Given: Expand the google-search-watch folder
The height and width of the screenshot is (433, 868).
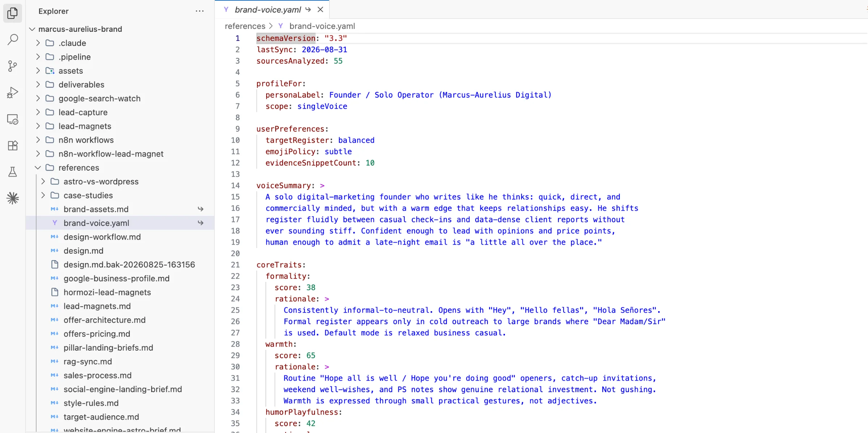Looking at the screenshot, I should coord(38,98).
